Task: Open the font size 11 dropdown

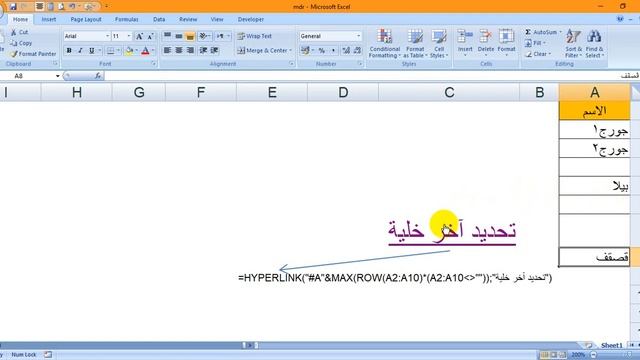Action: coord(129,36)
